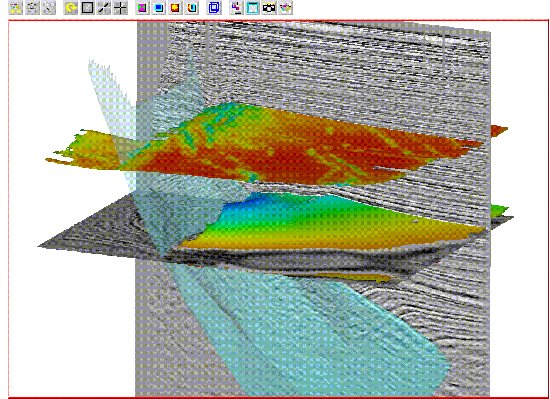Choose the diagonal line tool icon

(104, 8)
